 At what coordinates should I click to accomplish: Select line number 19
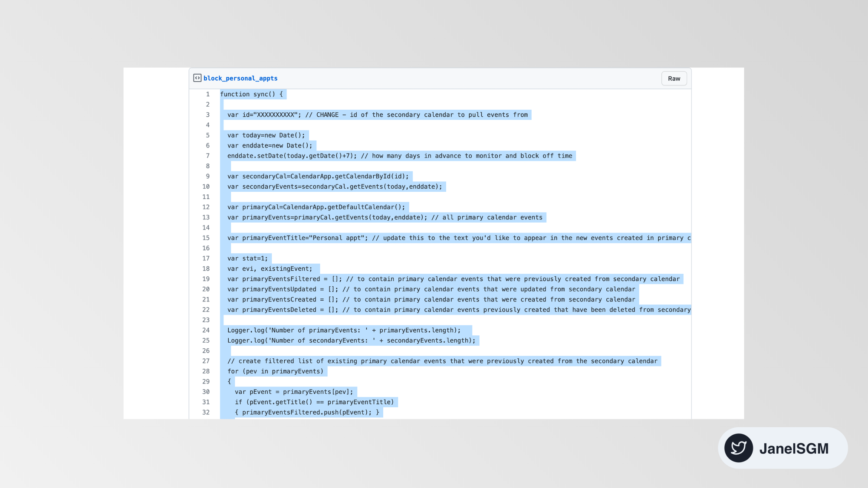[x=206, y=279]
